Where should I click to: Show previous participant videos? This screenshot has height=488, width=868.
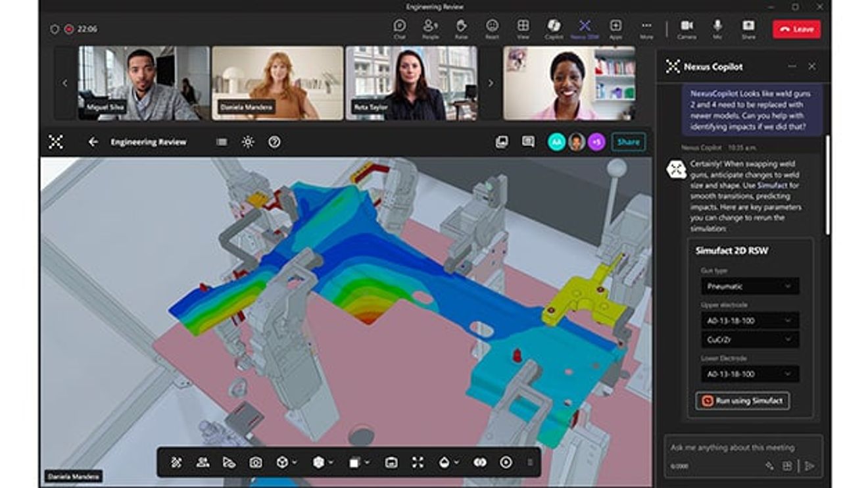[64, 83]
